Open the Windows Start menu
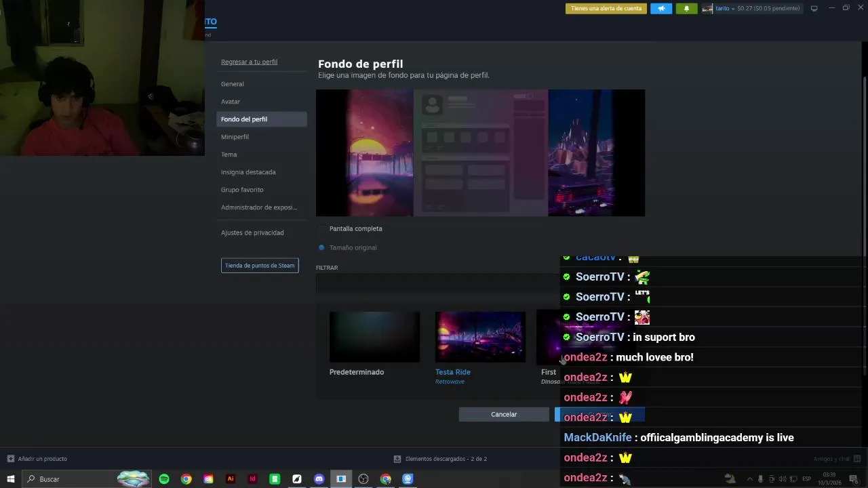 coord(10,479)
